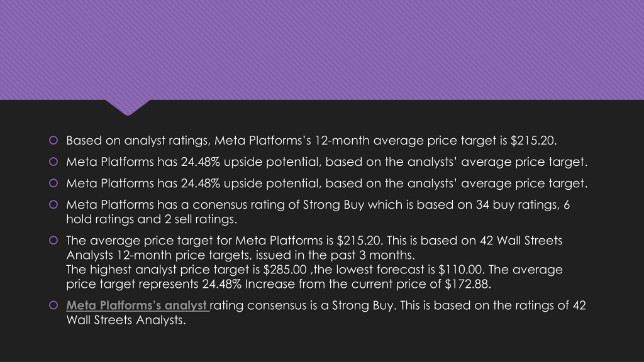Click the purple downward callout pointer

128,107
